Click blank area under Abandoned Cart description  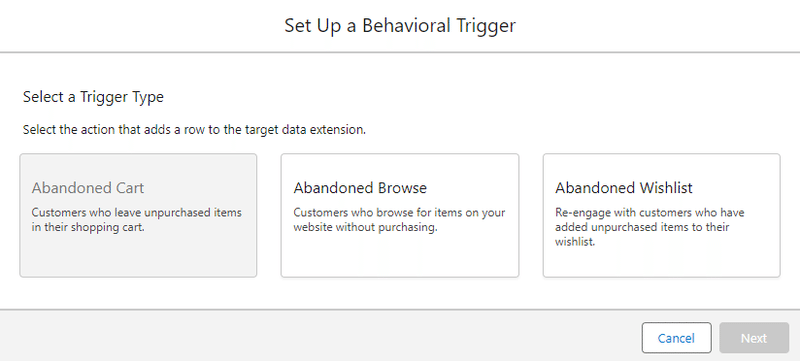click(x=138, y=257)
